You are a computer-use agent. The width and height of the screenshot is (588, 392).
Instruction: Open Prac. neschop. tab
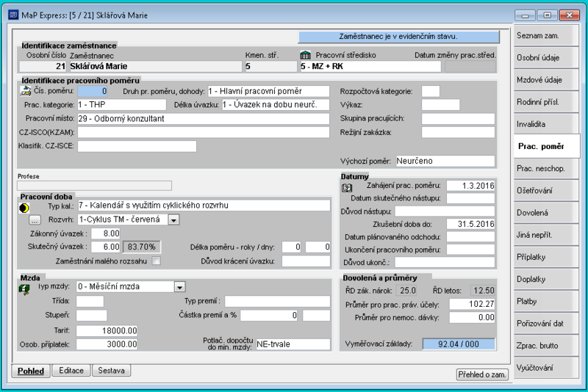coord(546,169)
